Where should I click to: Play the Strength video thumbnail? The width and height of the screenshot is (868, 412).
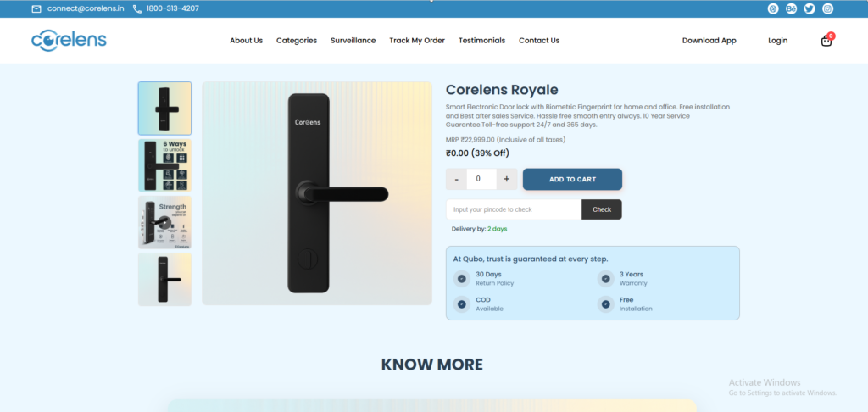pyautogui.click(x=164, y=223)
